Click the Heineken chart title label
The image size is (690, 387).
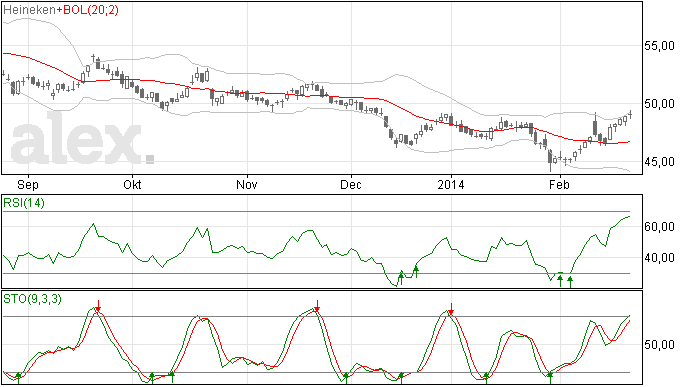coord(29,10)
